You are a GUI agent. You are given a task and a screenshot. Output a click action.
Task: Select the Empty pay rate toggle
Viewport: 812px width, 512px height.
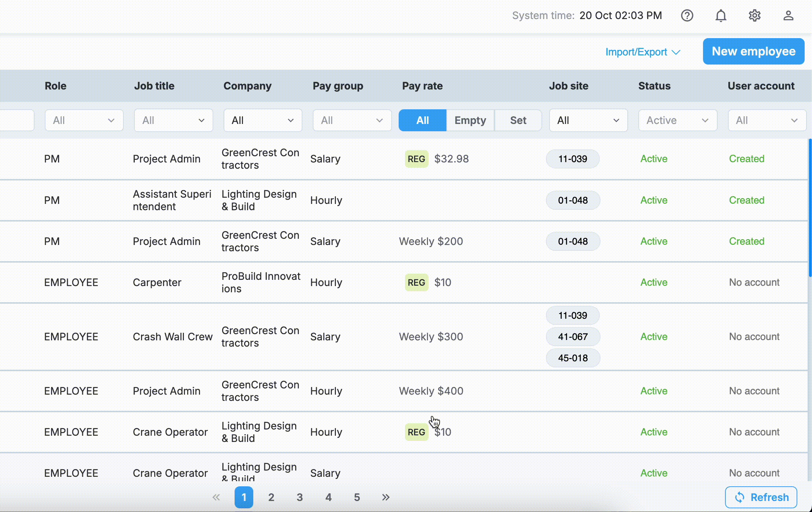click(470, 120)
